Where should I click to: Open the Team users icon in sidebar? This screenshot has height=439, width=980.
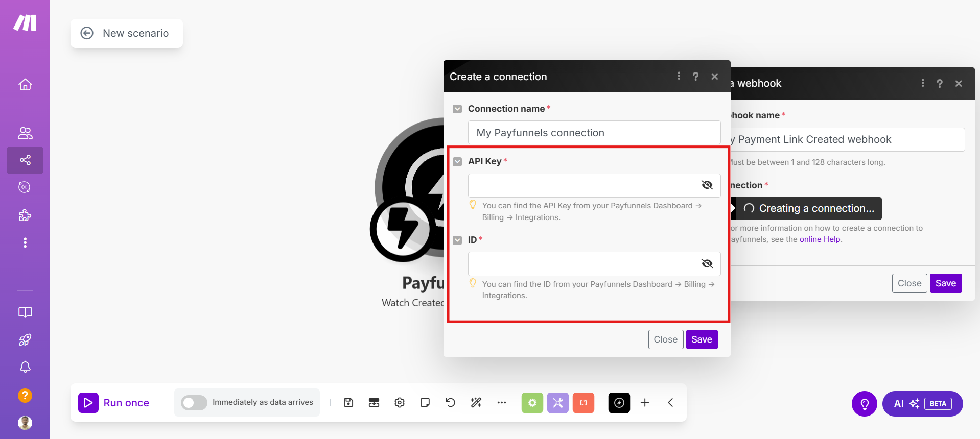coord(25,133)
